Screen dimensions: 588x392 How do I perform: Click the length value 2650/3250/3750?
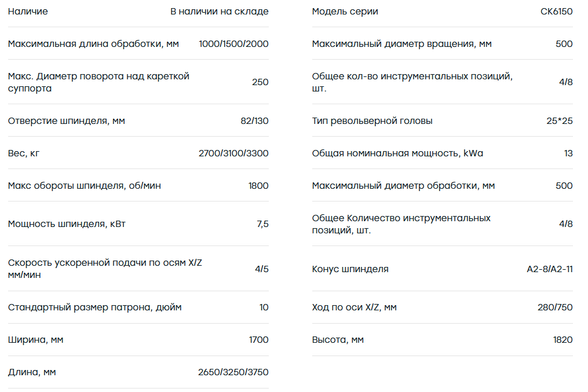(233, 372)
